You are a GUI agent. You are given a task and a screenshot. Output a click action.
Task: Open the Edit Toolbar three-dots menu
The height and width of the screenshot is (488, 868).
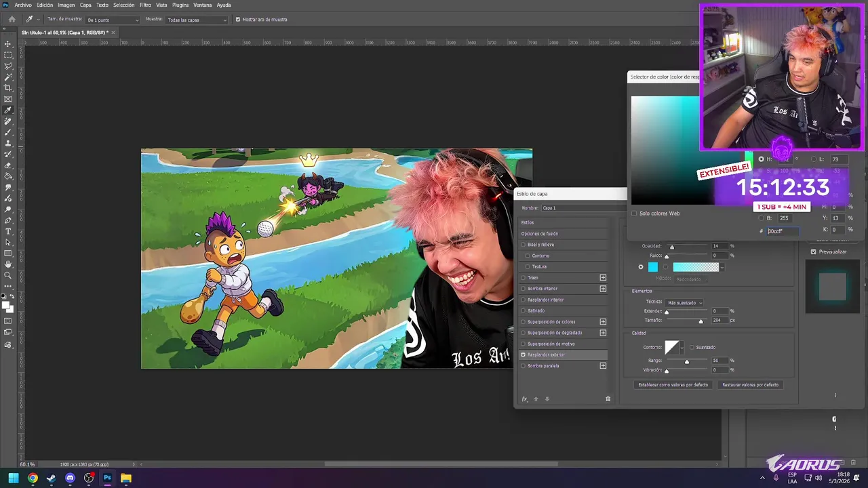[x=8, y=286]
